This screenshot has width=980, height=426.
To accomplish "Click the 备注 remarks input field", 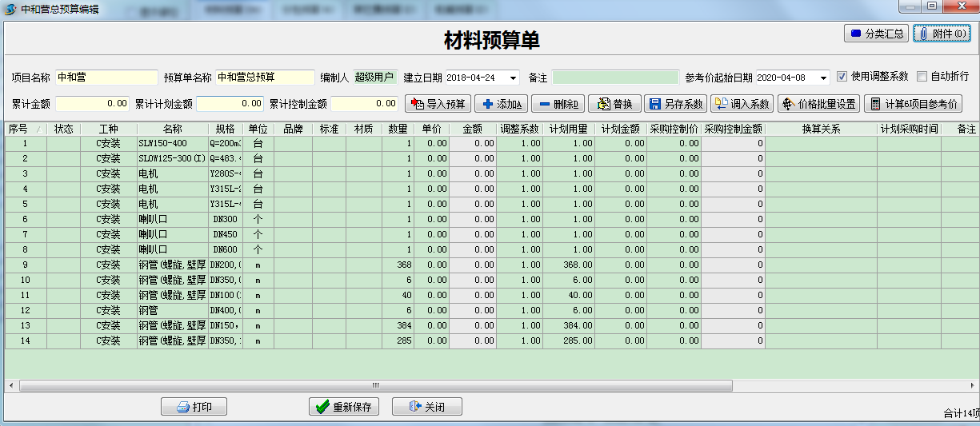I will pyautogui.click(x=614, y=78).
